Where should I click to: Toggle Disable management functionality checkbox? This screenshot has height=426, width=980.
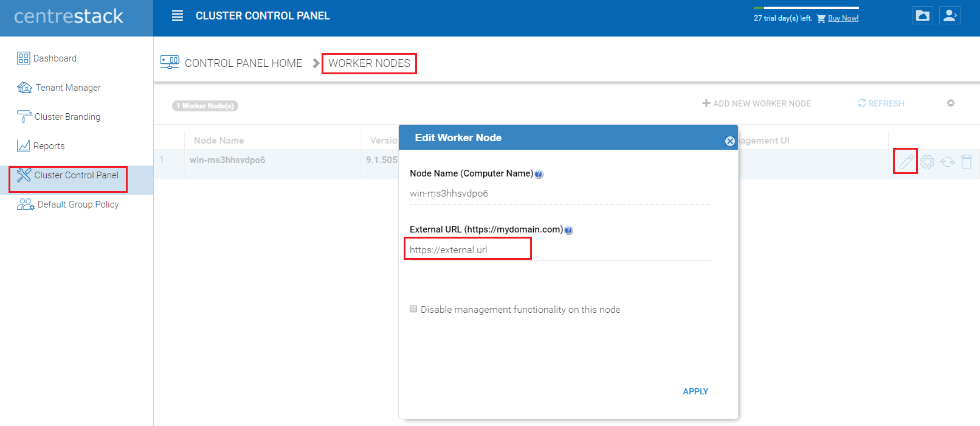[x=413, y=309]
